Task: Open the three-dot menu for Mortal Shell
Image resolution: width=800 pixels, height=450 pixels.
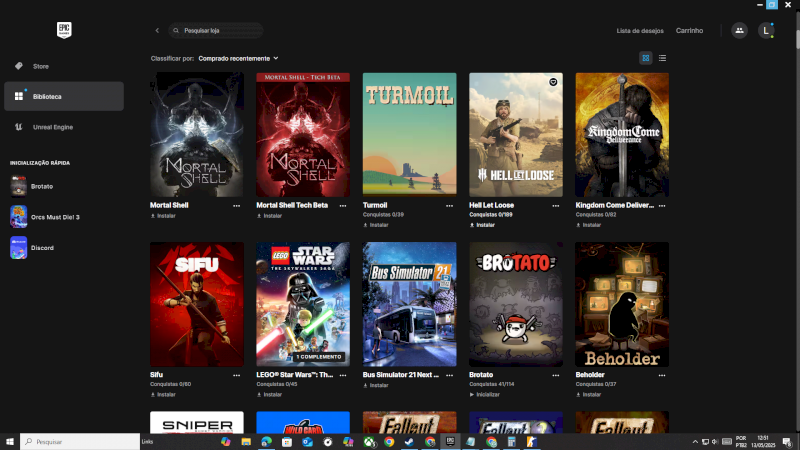Action: (237, 205)
